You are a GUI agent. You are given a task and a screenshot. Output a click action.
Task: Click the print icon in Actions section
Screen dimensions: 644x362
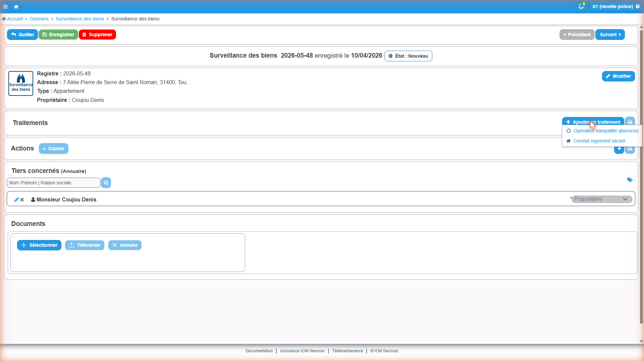pyautogui.click(x=630, y=150)
